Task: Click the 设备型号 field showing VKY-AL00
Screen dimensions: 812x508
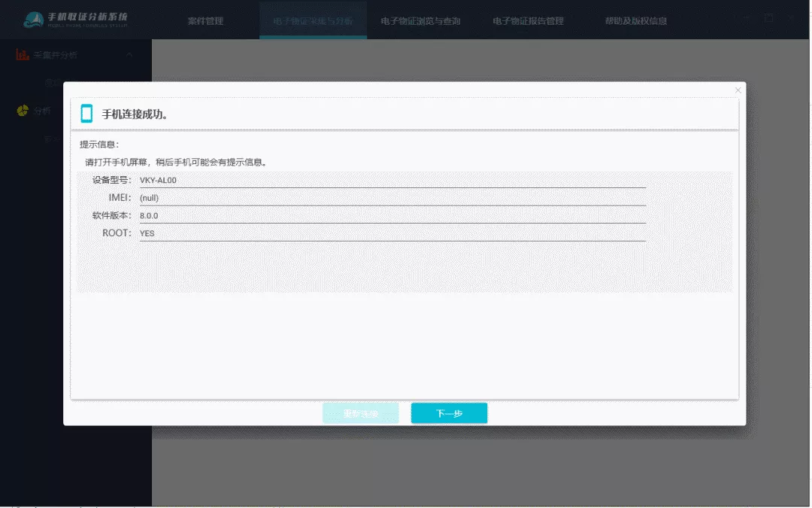Action: [392, 181]
